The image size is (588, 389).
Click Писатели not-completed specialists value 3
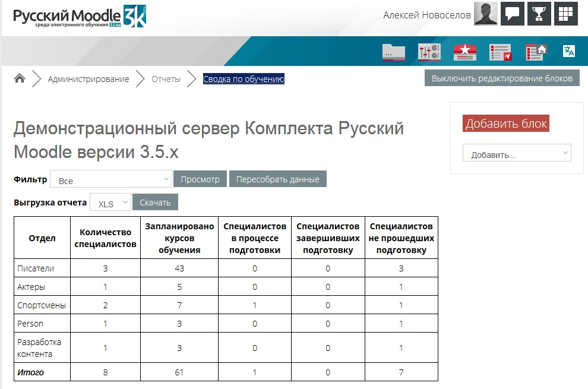[402, 268]
